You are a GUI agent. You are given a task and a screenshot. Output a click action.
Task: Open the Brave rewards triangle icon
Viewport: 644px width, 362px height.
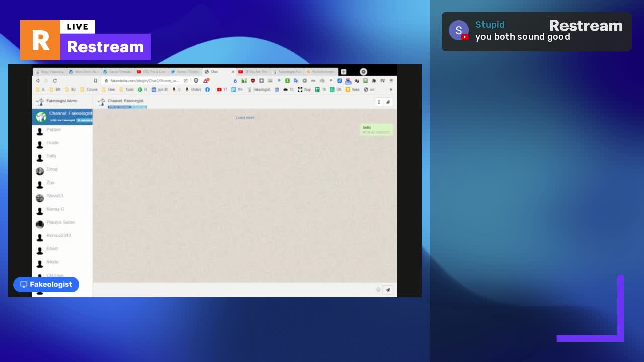click(206, 81)
